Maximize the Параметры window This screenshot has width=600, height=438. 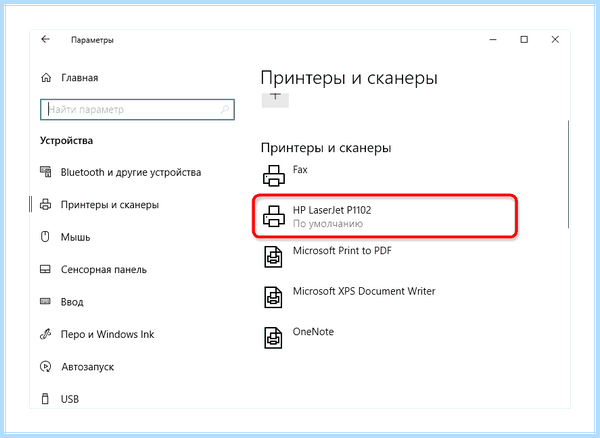(524, 39)
